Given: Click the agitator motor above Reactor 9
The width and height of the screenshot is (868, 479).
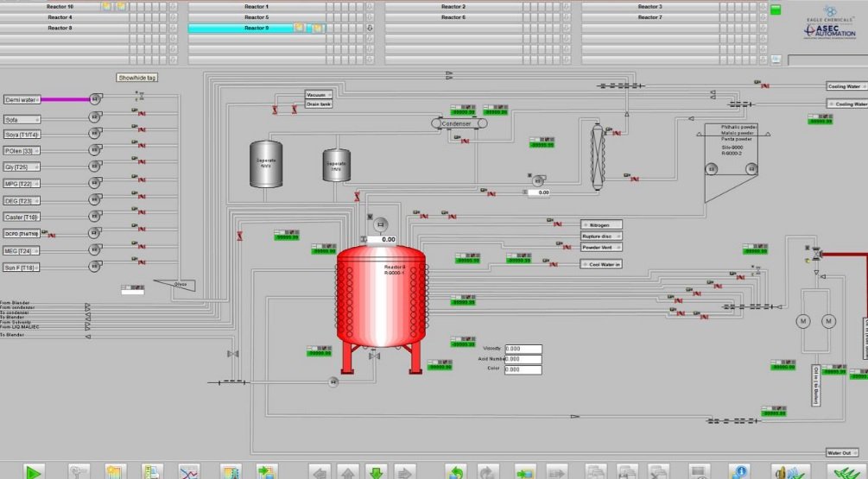Looking at the screenshot, I should [x=379, y=224].
